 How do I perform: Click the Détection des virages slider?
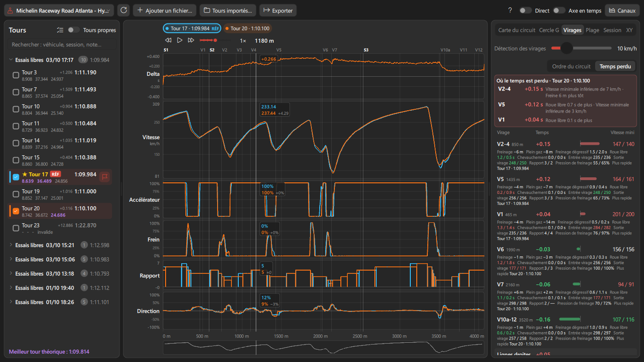581,48
